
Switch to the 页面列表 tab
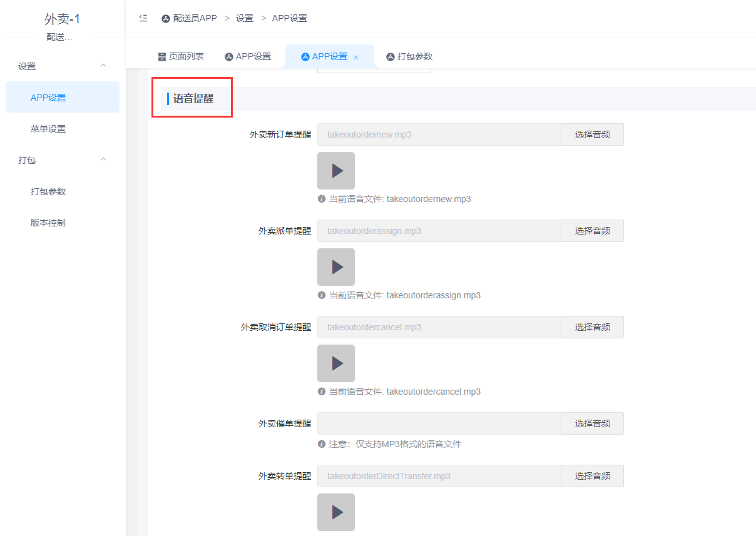[181, 56]
